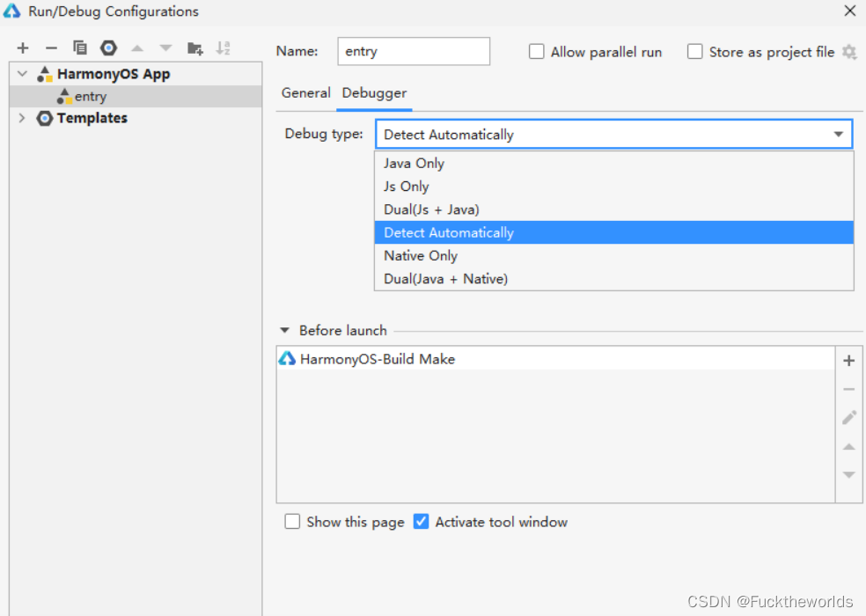The image size is (866, 616).
Task: Move configuration down with toolbar arrow
Action: point(165,48)
